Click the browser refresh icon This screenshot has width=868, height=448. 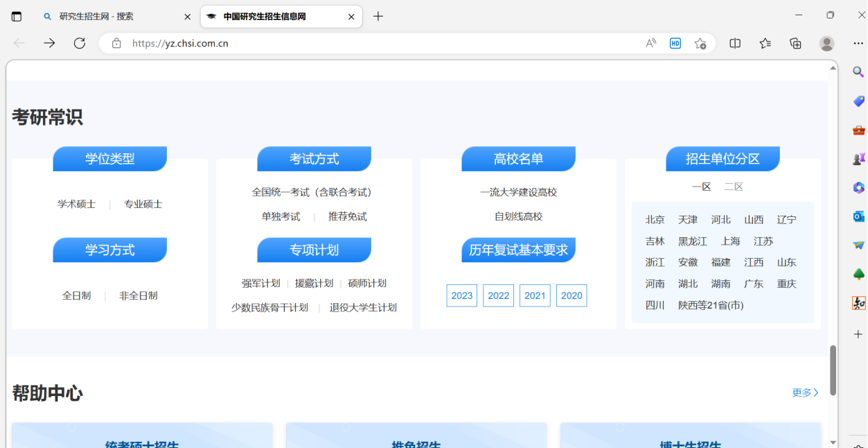[x=80, y=43]
